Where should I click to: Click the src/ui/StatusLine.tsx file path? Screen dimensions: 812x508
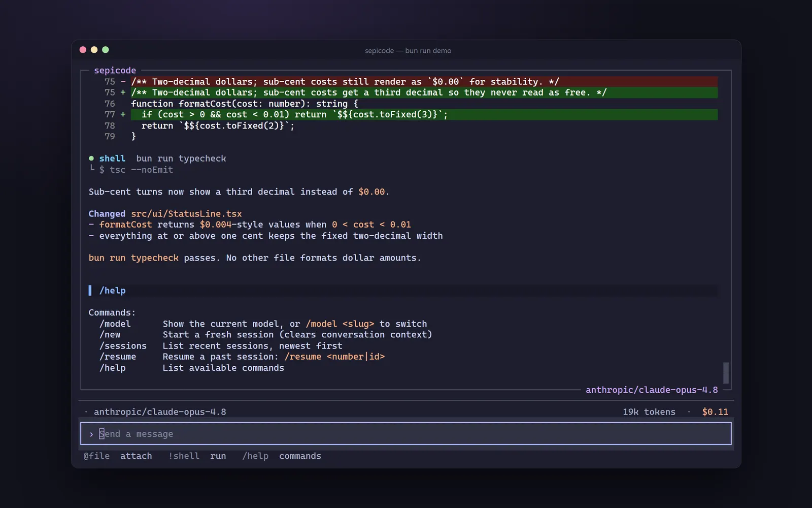click(186, 214)
